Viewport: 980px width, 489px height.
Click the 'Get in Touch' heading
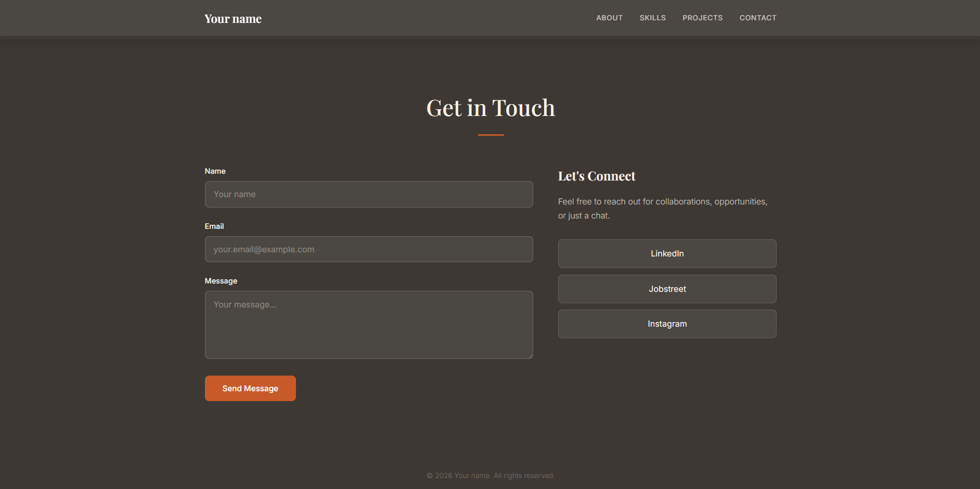(x=491, y=108)
